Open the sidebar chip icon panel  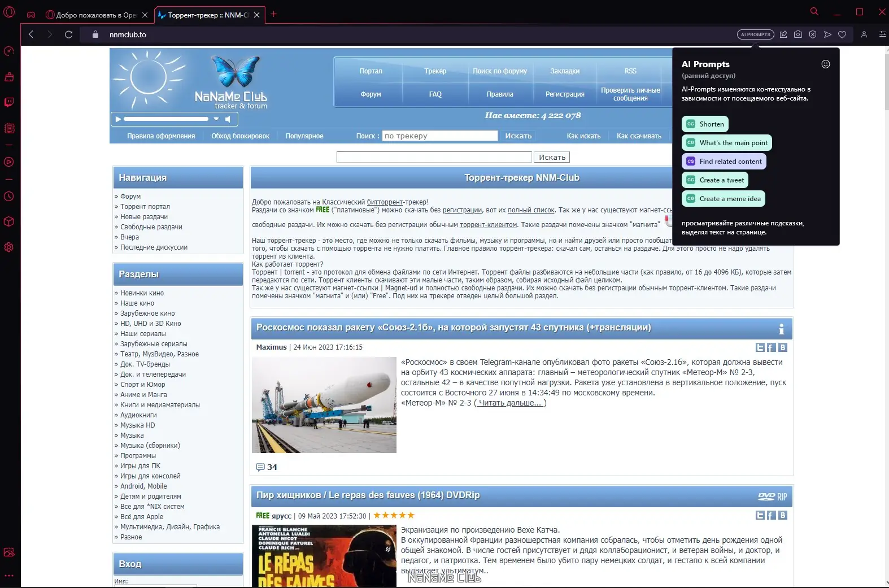[x=9, y=128]
